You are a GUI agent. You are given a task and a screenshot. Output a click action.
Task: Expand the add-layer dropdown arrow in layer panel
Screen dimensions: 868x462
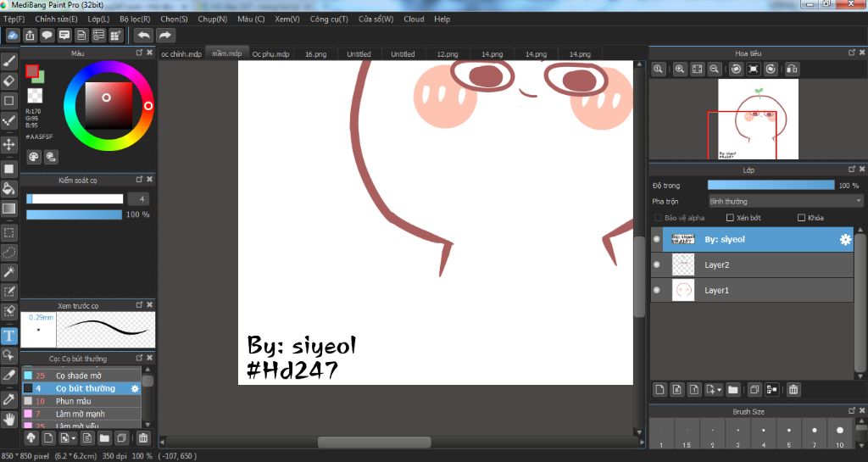tap(719, 390)
